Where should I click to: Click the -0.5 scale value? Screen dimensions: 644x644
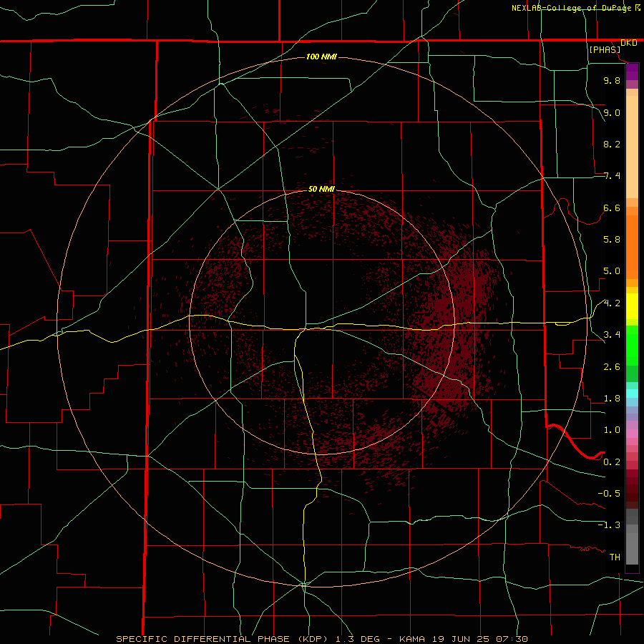(x=609, y=494)
